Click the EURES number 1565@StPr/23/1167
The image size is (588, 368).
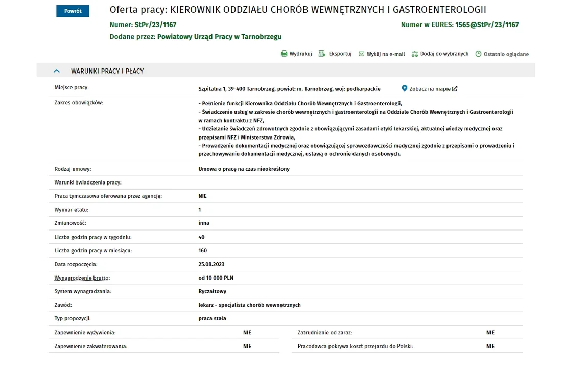coord(487,25)
